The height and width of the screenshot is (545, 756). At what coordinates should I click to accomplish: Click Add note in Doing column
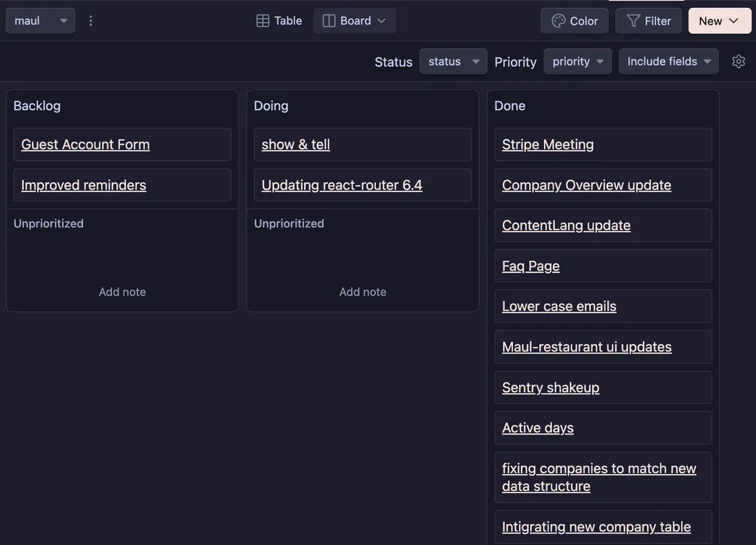click(363, 292)
